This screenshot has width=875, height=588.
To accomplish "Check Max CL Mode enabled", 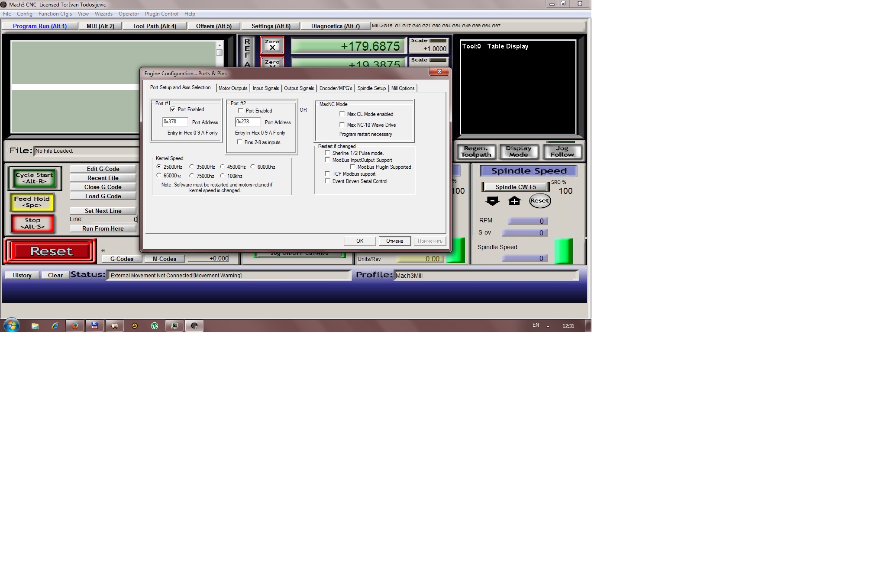I will point(342,114).
